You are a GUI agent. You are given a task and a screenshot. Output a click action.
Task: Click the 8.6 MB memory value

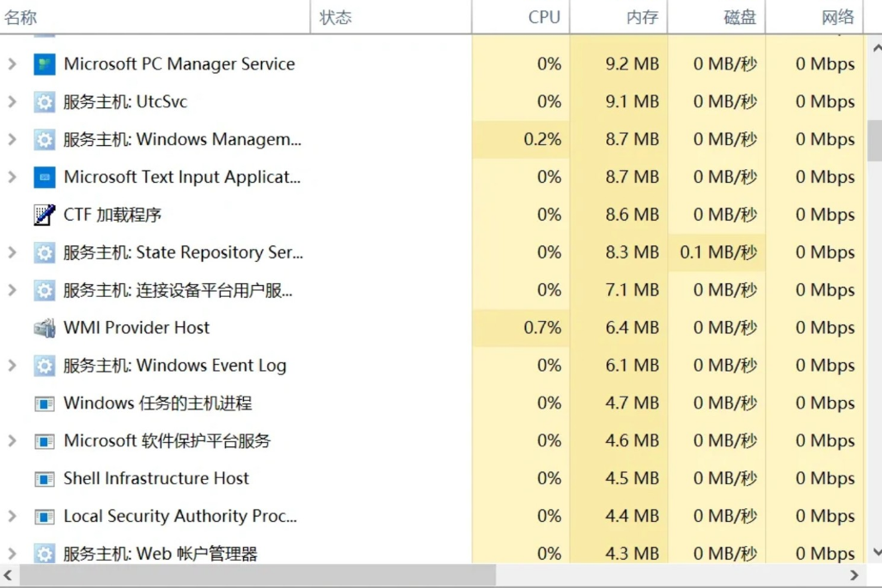tap(632, 215)
